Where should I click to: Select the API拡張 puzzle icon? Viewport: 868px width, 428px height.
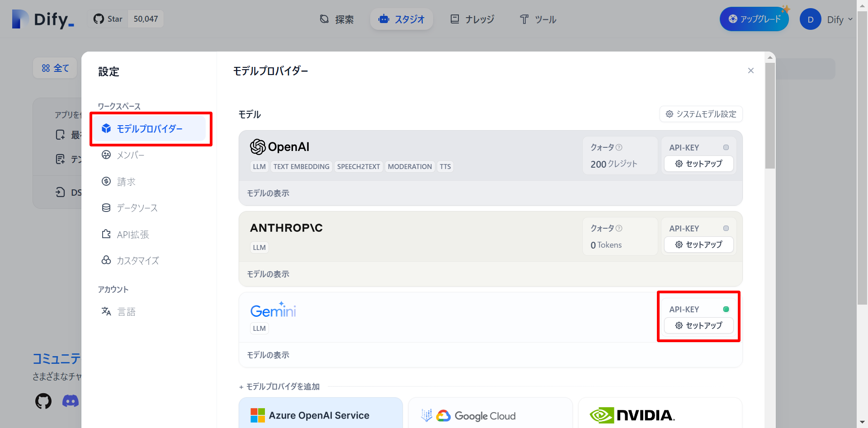[106, 234]
